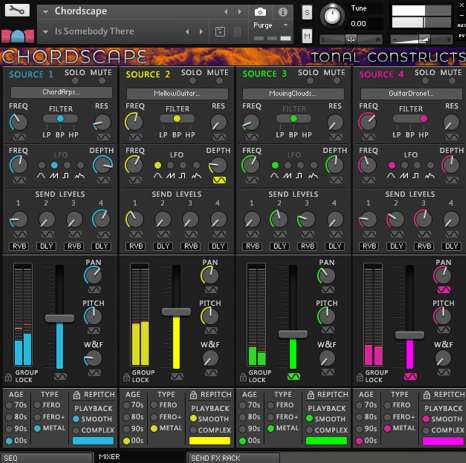
Task: Open Source 4 GuitarDrone1 sample selector
Action: 411,94
